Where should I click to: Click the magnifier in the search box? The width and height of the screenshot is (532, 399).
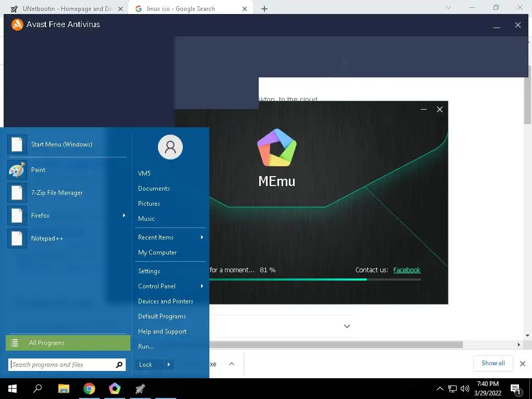119,365
